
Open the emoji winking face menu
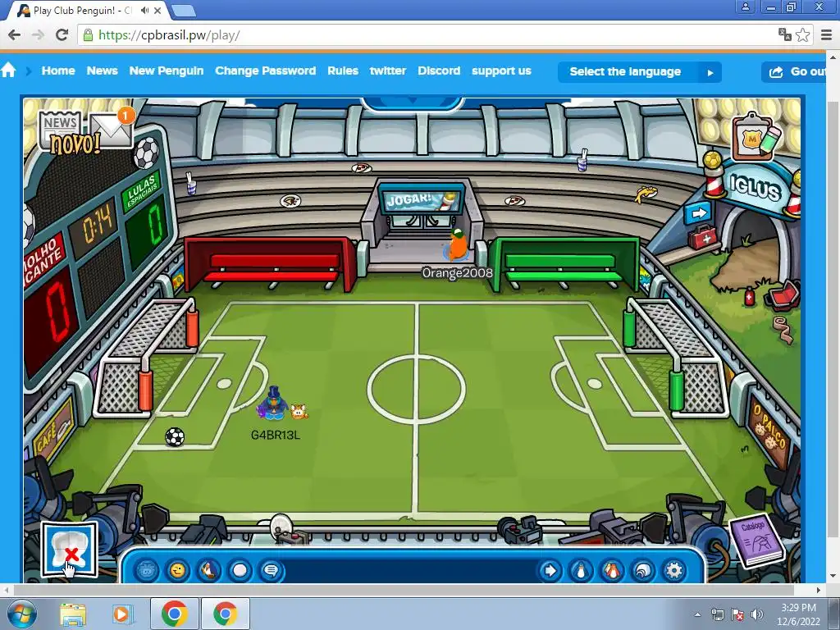click(178, 571)
